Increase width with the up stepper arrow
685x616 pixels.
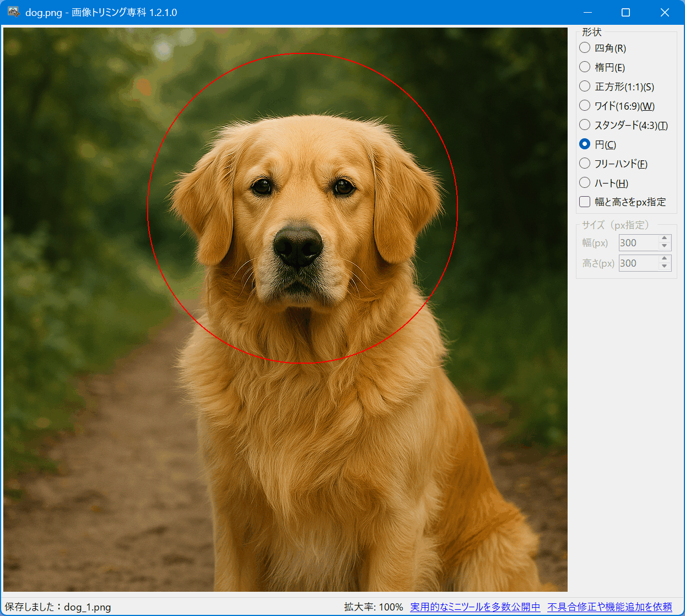[x=665, y=239]
